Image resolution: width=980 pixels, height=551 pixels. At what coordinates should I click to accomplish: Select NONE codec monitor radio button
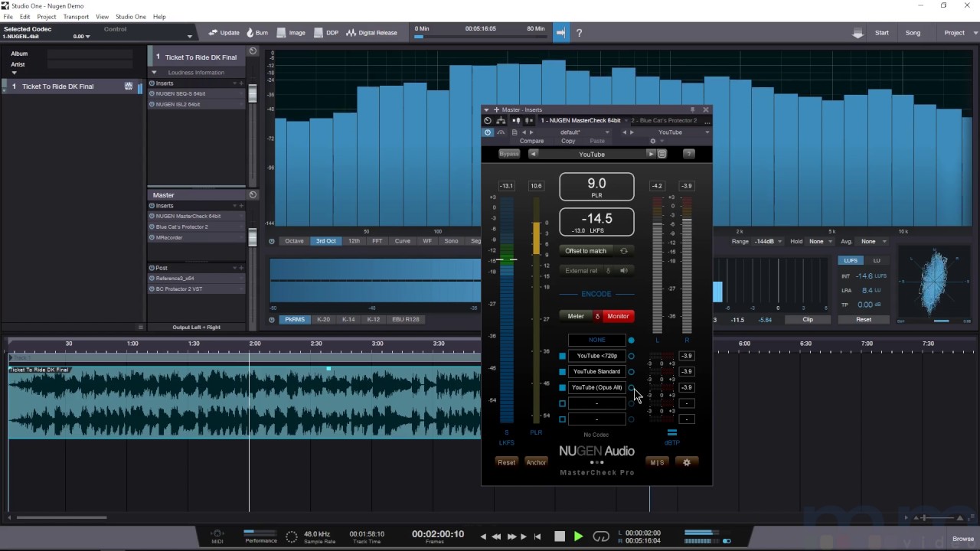click(631, 340)
